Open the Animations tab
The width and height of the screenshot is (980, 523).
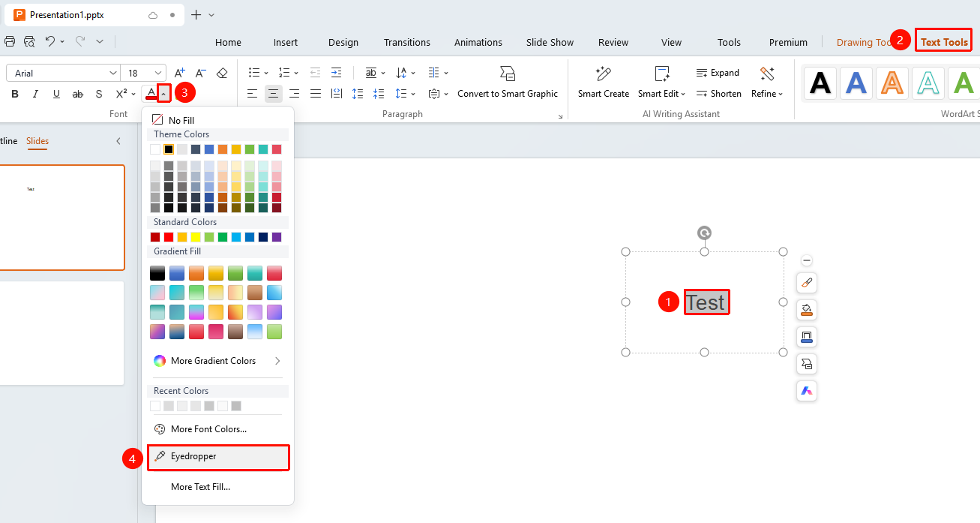(x=478, y=42)
